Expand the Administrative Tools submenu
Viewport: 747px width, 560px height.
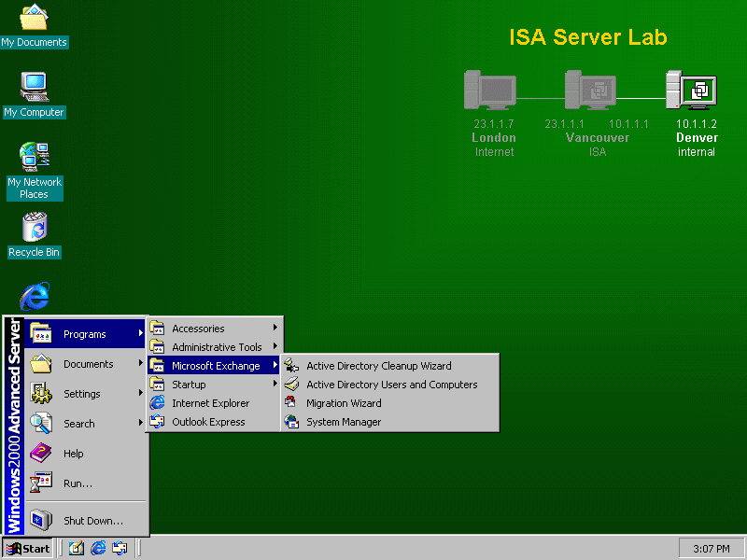(217, 347)
